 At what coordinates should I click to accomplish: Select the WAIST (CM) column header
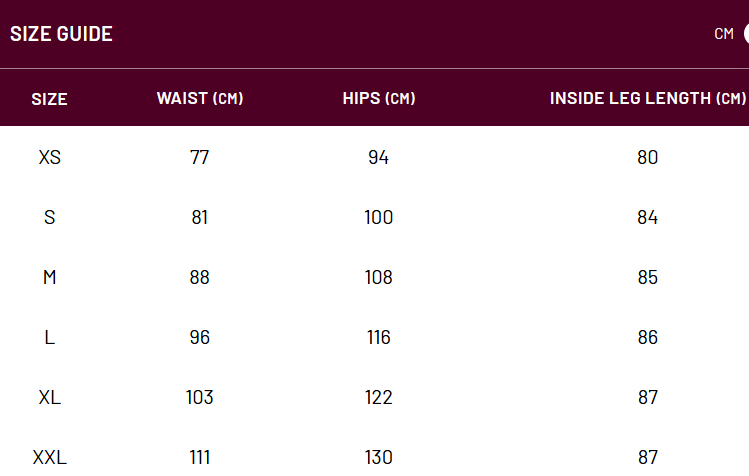[200, 98]
